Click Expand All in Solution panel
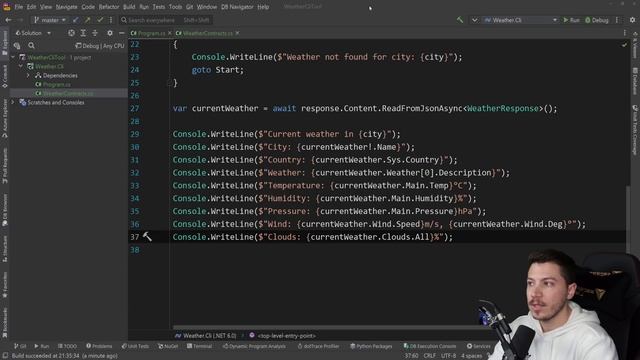This screenshot has height=360, width=640. 83,33
